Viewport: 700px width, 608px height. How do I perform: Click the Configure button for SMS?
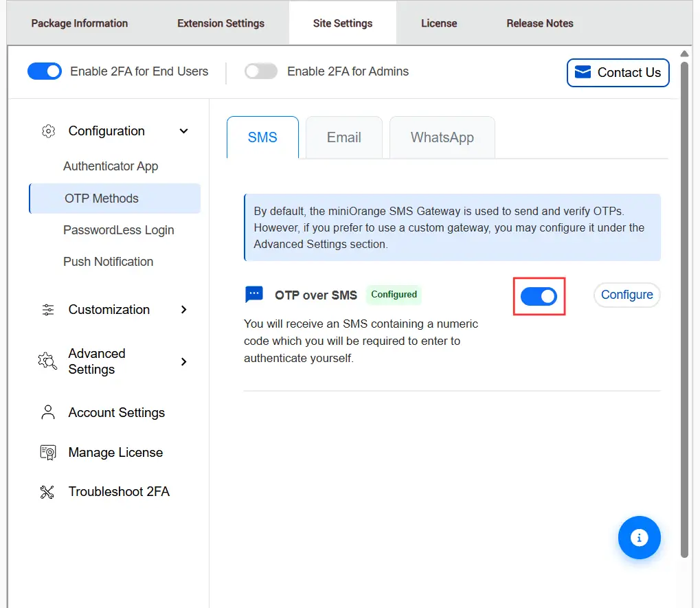pyautogui.click(x=626, y=294)
